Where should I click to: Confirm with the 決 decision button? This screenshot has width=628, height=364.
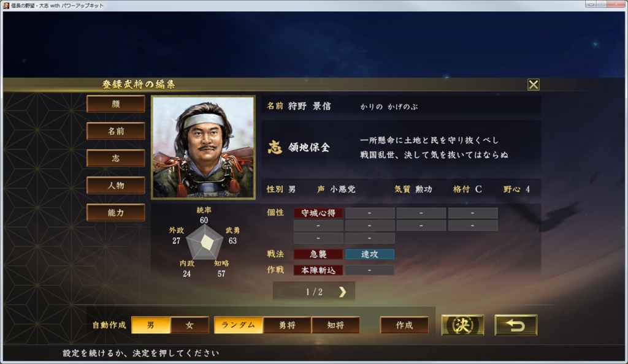tap(462, 325)
